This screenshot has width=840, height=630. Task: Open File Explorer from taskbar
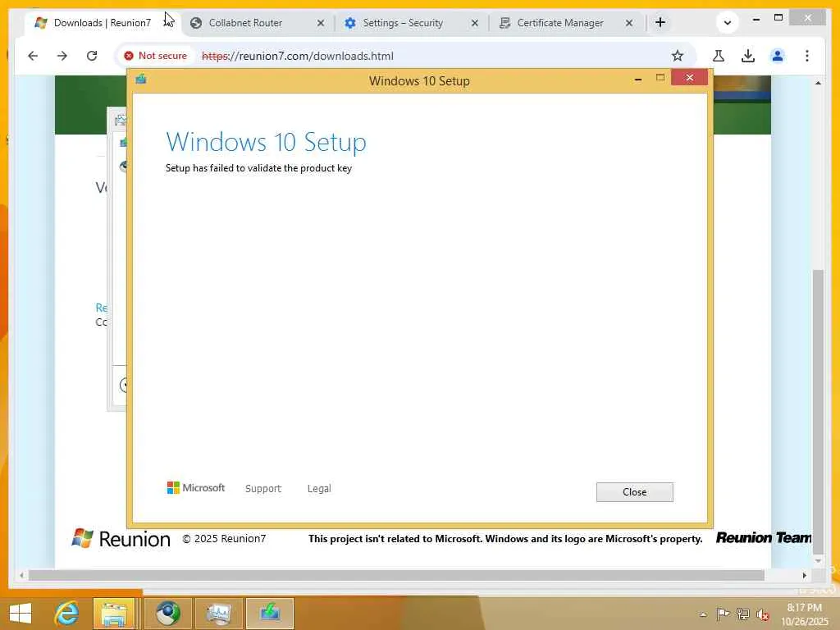click(x=114, y=614)
